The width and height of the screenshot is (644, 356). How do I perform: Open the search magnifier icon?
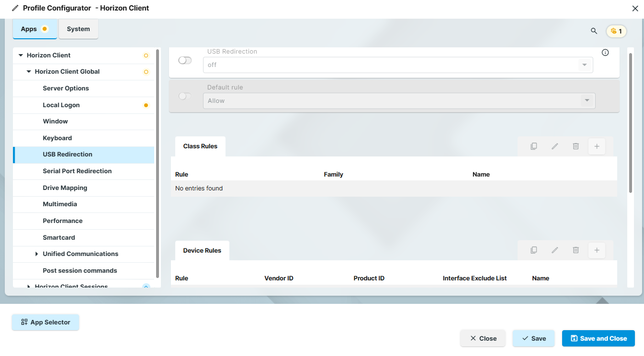594,31
